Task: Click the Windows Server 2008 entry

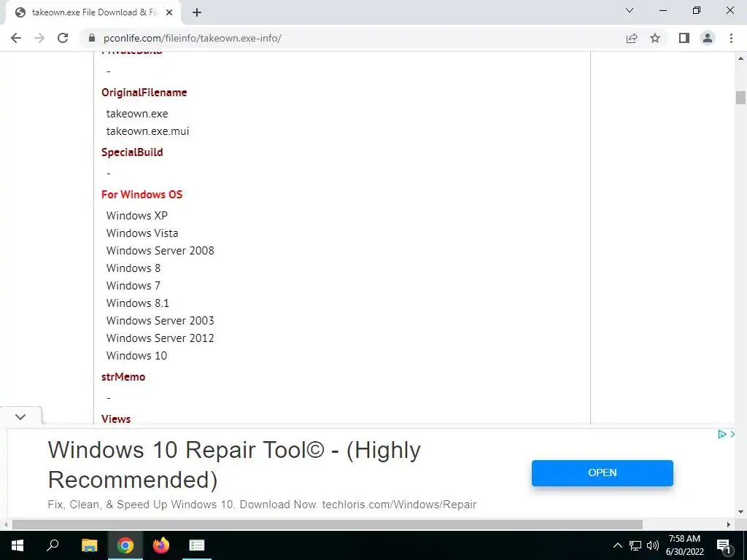Action: click(x=160, y=251)
